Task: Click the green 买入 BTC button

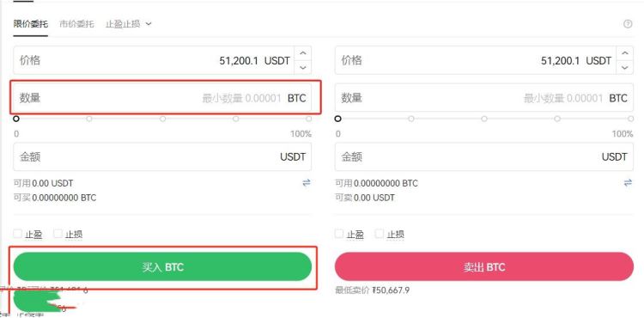Action: 162,267
